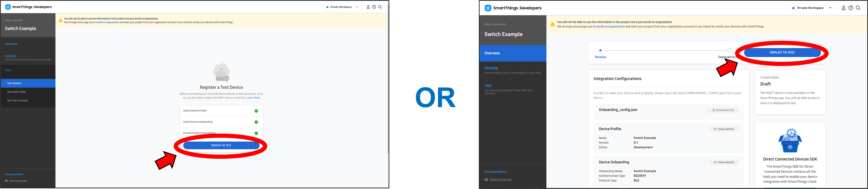Click 'BLE' protocol type value

(636, 181)
